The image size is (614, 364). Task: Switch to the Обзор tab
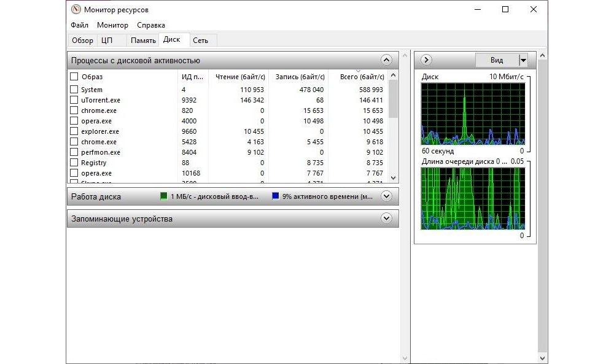82,41
